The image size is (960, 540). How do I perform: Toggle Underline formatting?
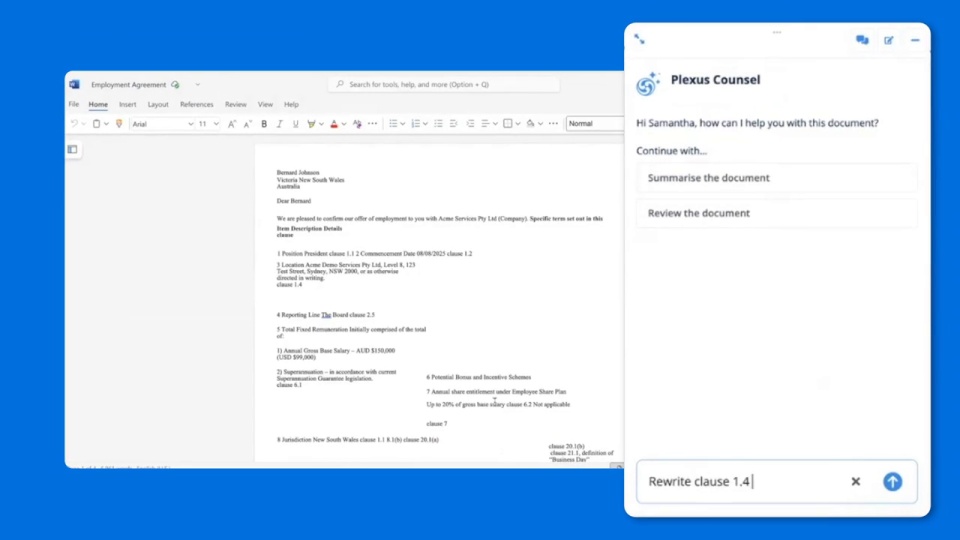point(296,124)
